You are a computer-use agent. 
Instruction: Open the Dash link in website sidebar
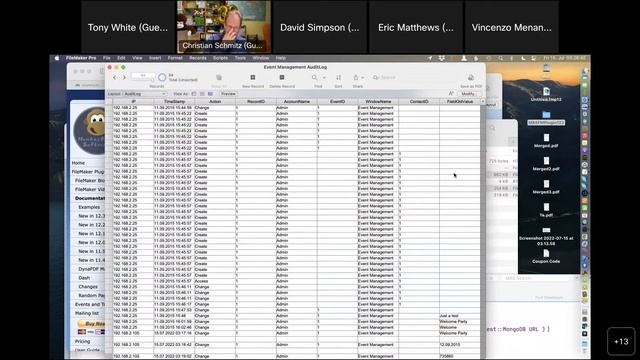point(84,278)
